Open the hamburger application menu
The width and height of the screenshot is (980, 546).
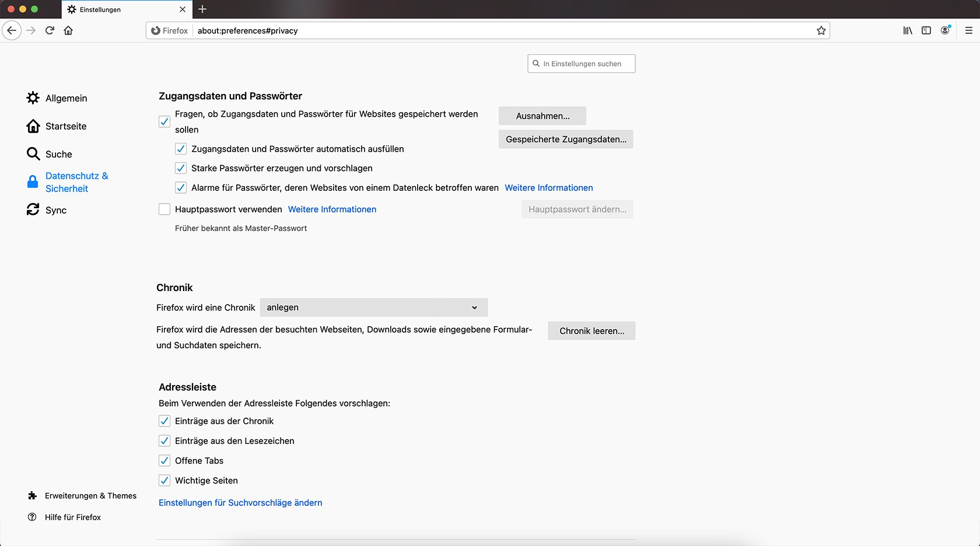click(x=968, y=30)
